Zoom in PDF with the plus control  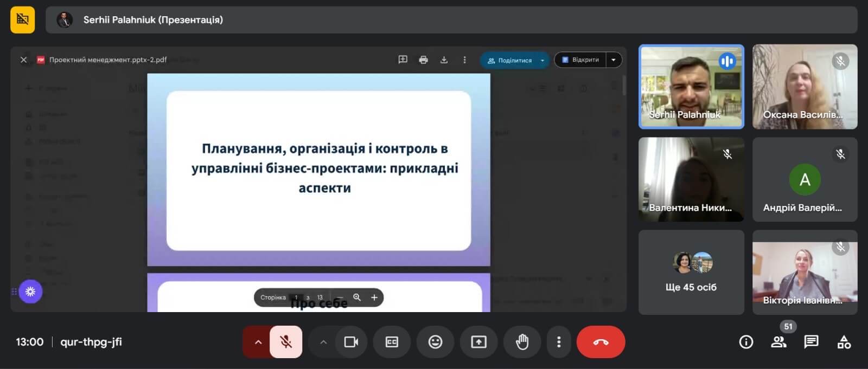(374, 297)
